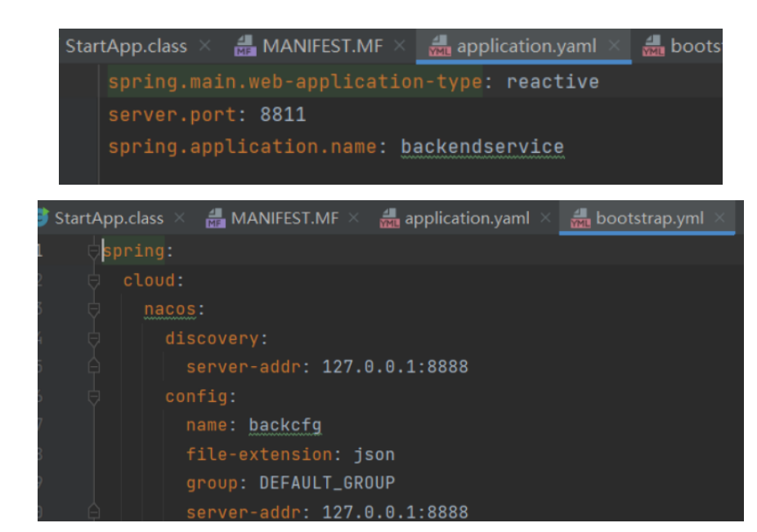Collapse the nacos block fold marker
Screen dimensions: 757x532
[94, 310]
